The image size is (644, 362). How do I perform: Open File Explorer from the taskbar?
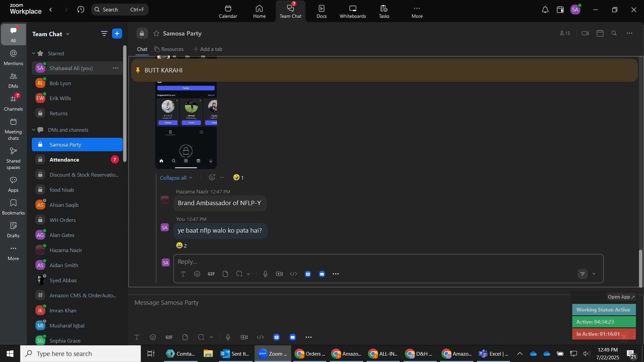point(208,354)
